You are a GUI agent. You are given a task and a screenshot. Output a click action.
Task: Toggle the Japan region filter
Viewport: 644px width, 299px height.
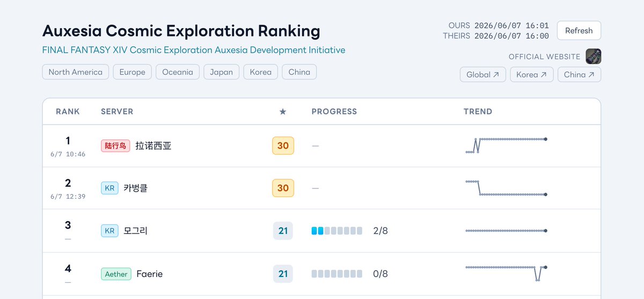(222, 72)
